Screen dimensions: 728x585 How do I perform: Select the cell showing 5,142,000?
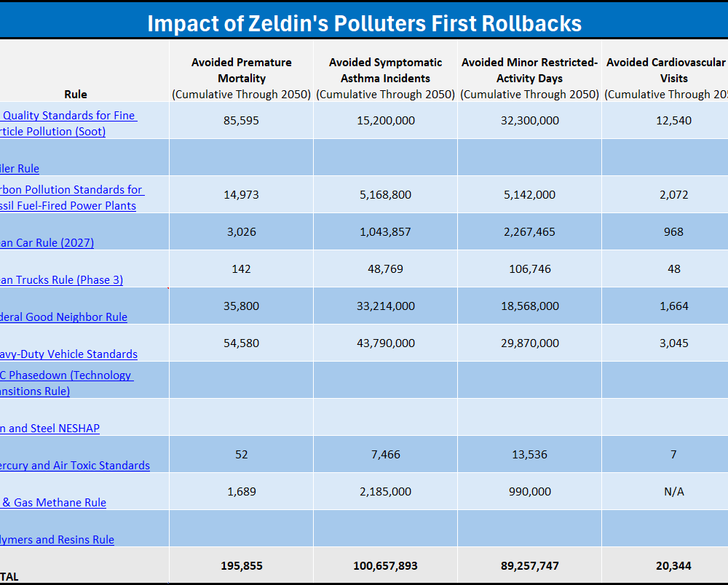point(530,194)
